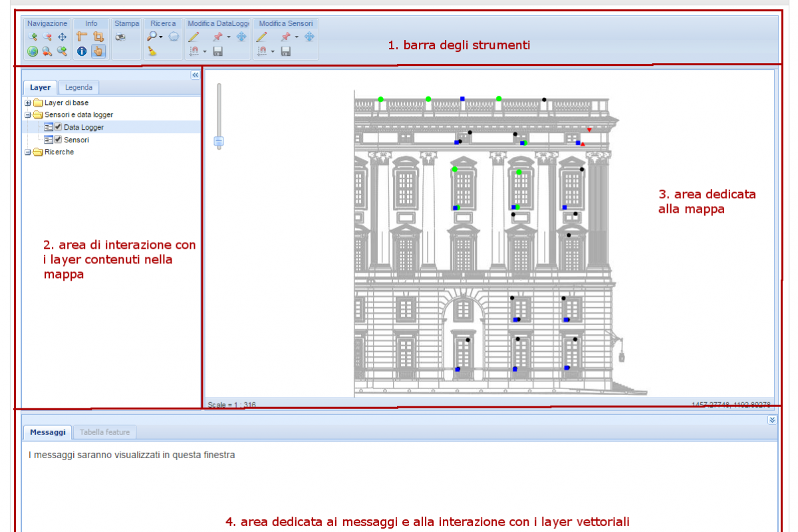Click the floppy save icon in Modifica Sensori

pyautogui.click(x=286, y=51)
